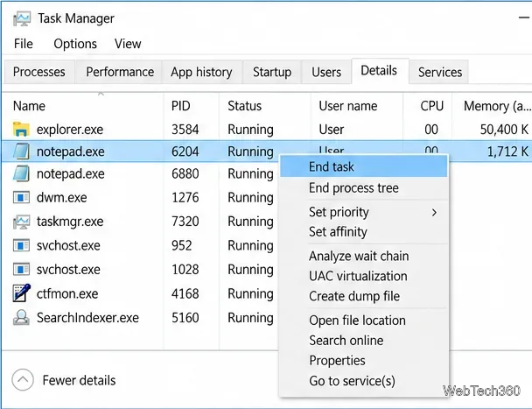Minimize the Task Manager window
Screen dimensions: 532x409
525,18
